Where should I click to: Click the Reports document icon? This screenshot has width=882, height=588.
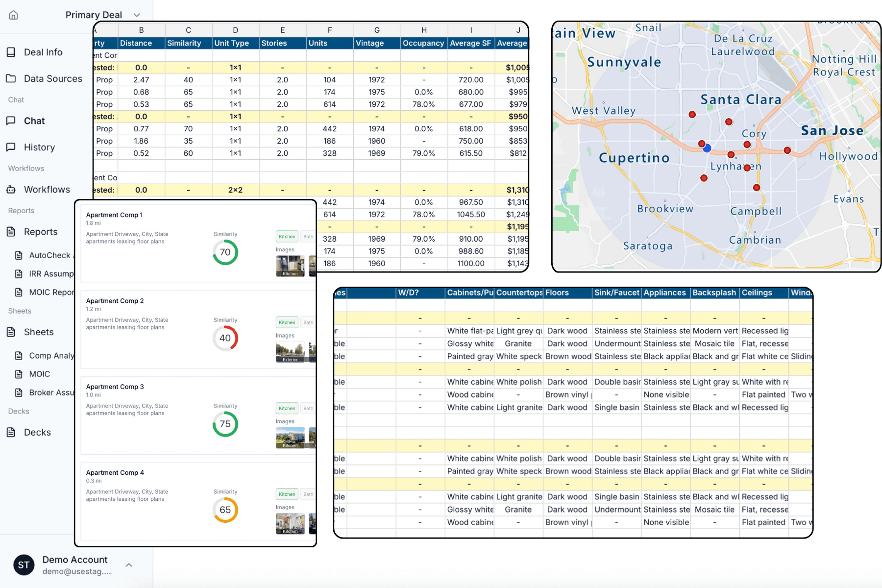tap(11, 232)
